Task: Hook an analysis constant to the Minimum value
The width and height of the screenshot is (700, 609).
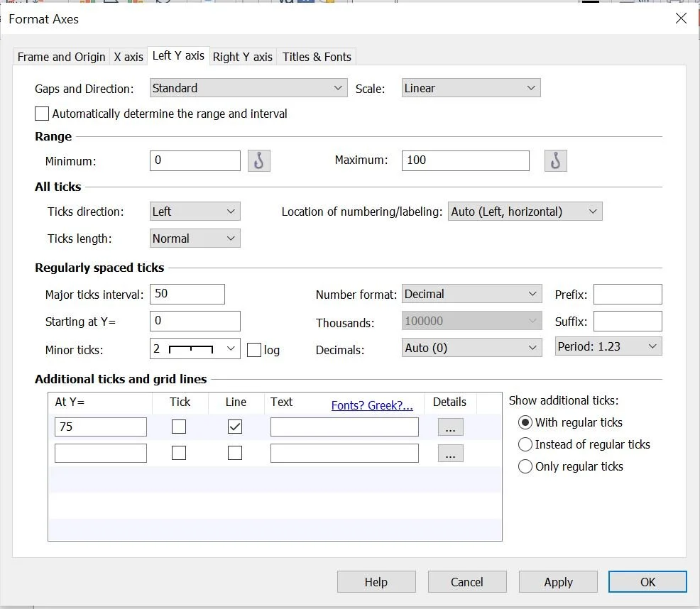Action: (x=258, y=160)
